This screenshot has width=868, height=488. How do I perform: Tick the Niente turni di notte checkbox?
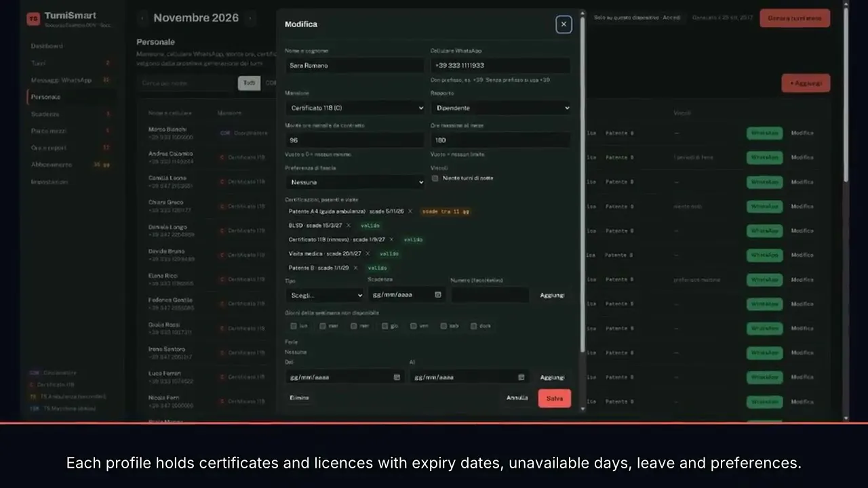click(x=435, y=178)
